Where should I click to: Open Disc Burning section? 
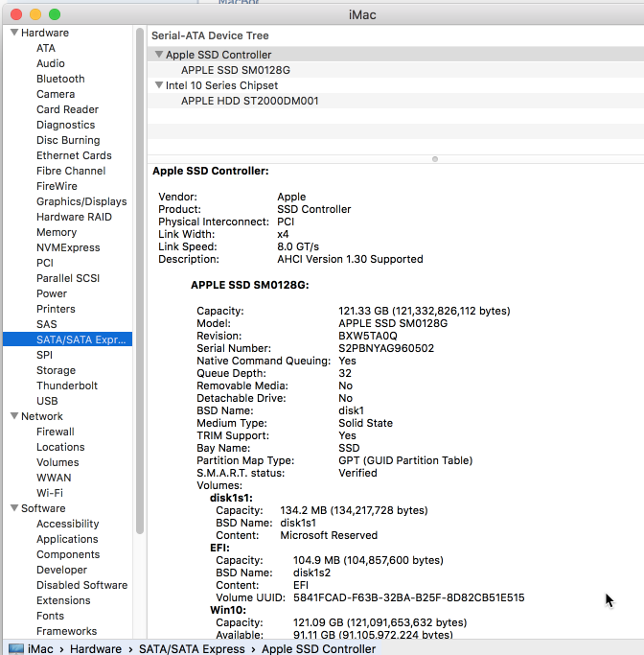pos(68,140)
